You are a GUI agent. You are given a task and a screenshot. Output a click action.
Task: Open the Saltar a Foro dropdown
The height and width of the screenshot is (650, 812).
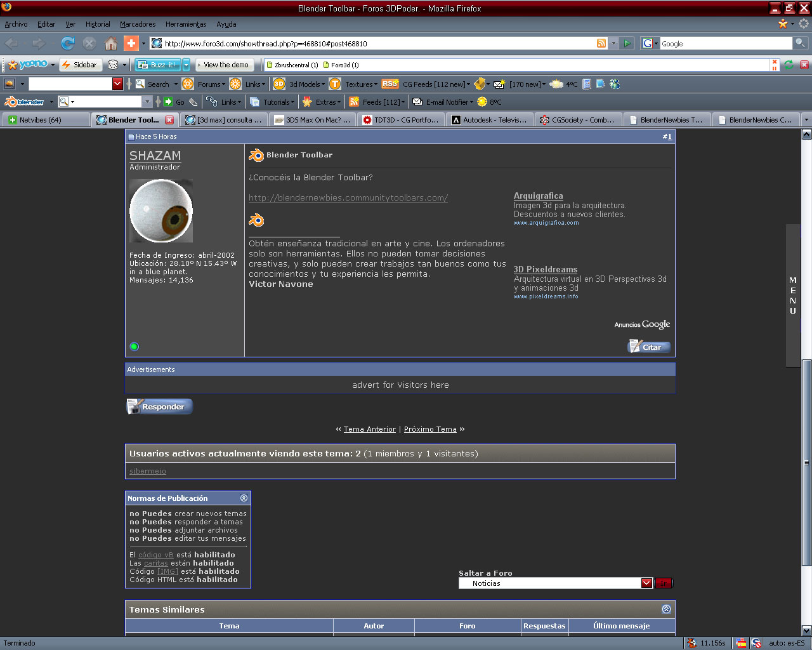646,583
